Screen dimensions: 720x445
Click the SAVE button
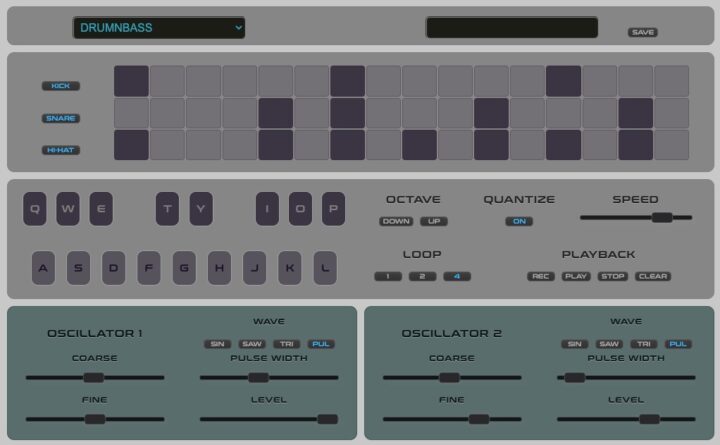coord(642,32)
